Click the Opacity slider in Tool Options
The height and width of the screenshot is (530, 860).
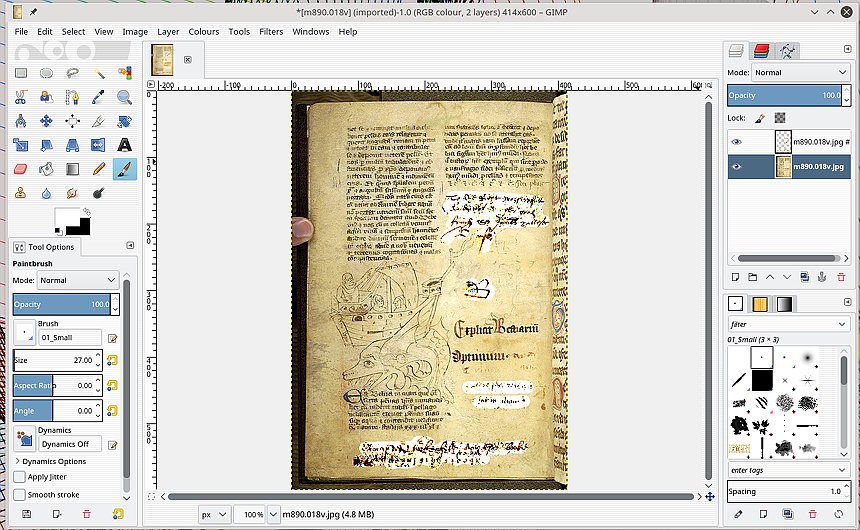62,304
